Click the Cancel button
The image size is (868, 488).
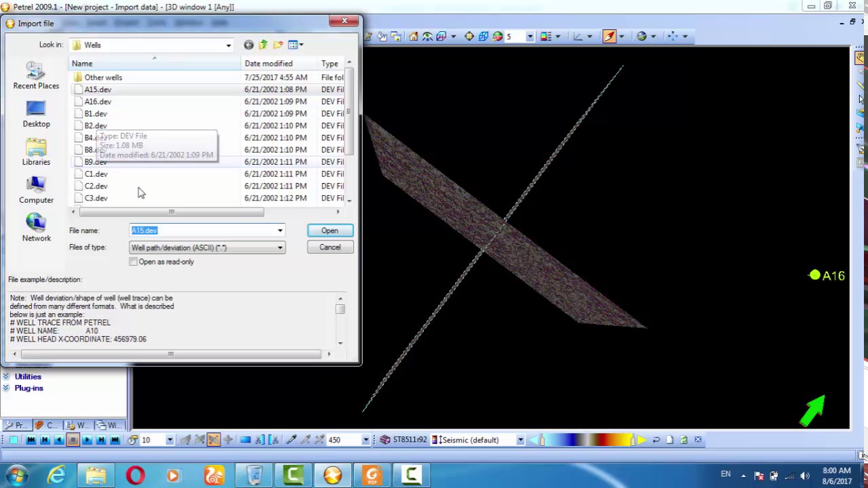point(330,247)
